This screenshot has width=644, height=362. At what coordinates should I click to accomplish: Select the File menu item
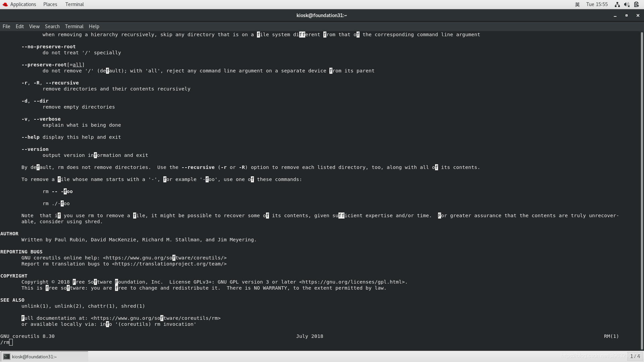pyautogui.click(x=7, y=26)
